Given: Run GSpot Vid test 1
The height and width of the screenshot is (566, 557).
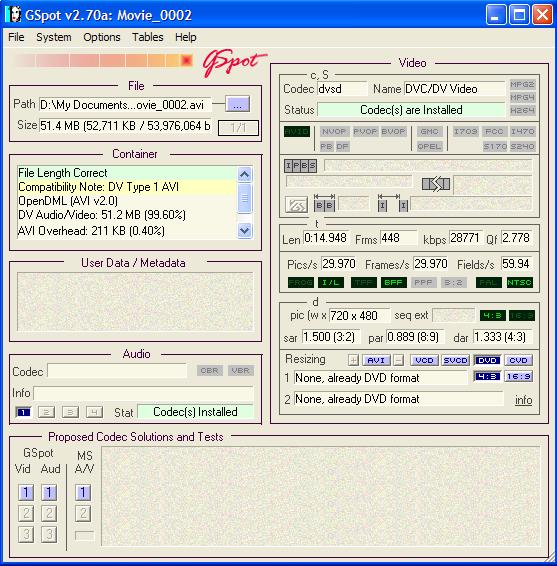Looking at the screenshot, I should pos(26,492).
